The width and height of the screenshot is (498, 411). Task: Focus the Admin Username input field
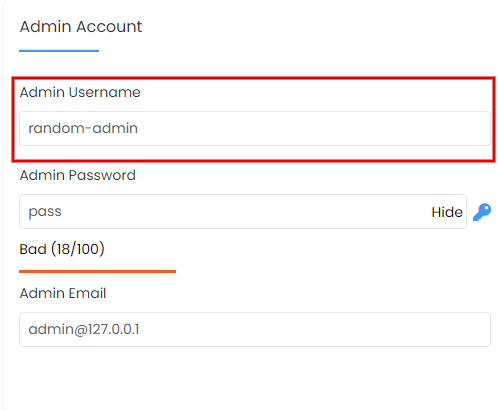[x=255, y=128]
